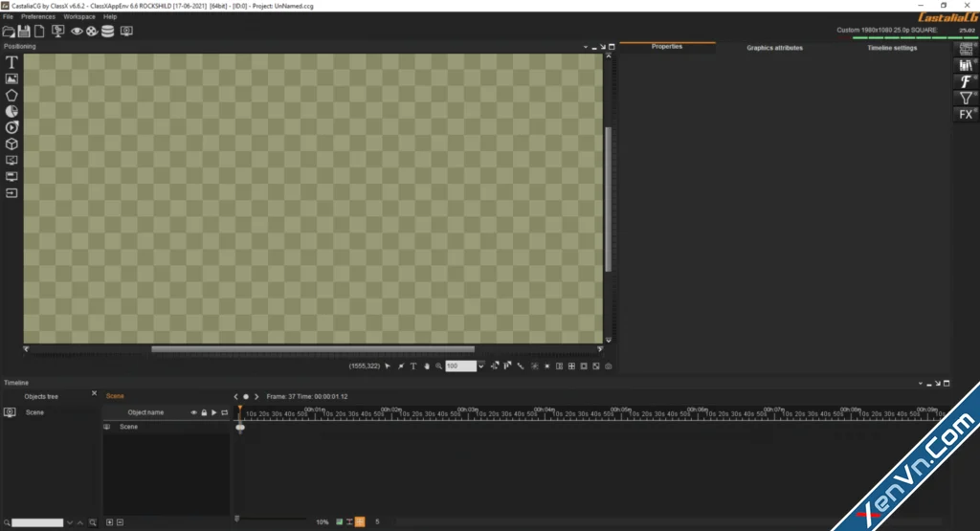
Task: Open the database stack icon
Action: [107, 31]
